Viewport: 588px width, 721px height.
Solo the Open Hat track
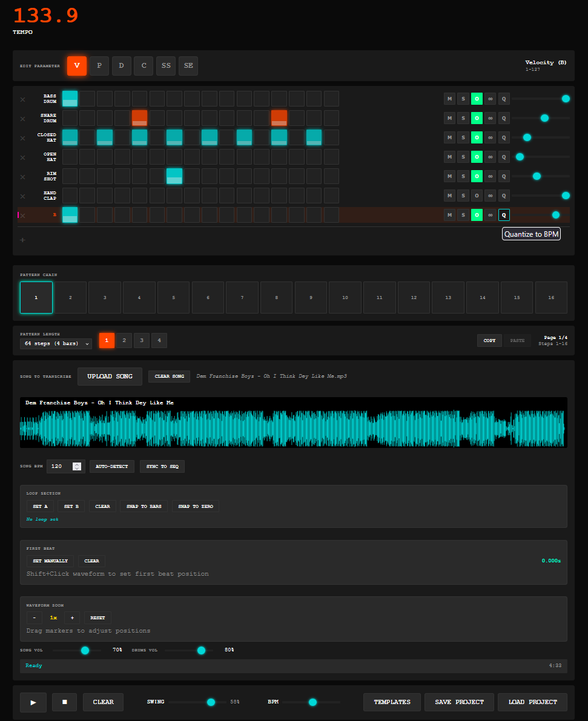click(x=463, y=157)
